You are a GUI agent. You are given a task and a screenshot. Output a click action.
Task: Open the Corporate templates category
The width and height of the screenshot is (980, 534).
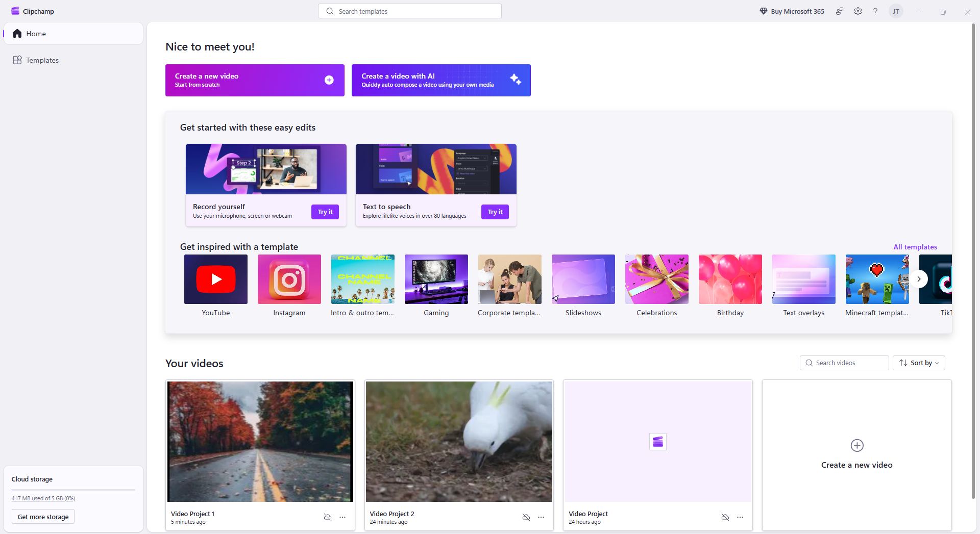click(x=510, y=286)
